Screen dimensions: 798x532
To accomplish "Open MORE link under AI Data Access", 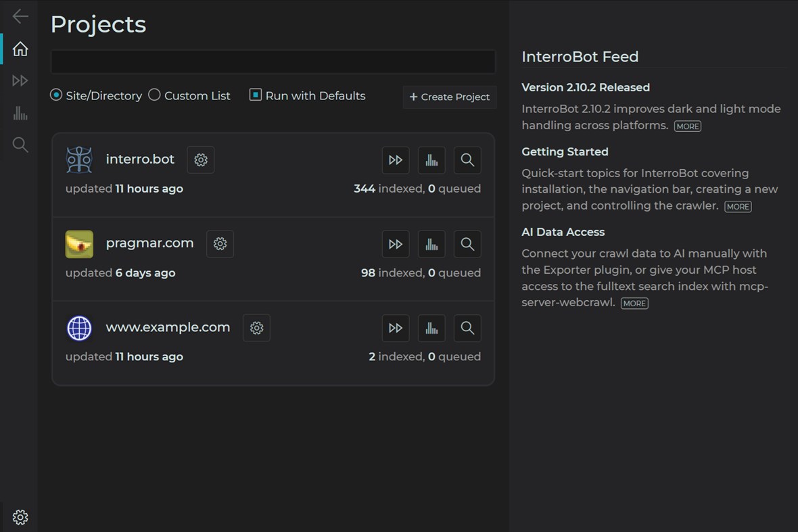I will click(x=634, y=304).
